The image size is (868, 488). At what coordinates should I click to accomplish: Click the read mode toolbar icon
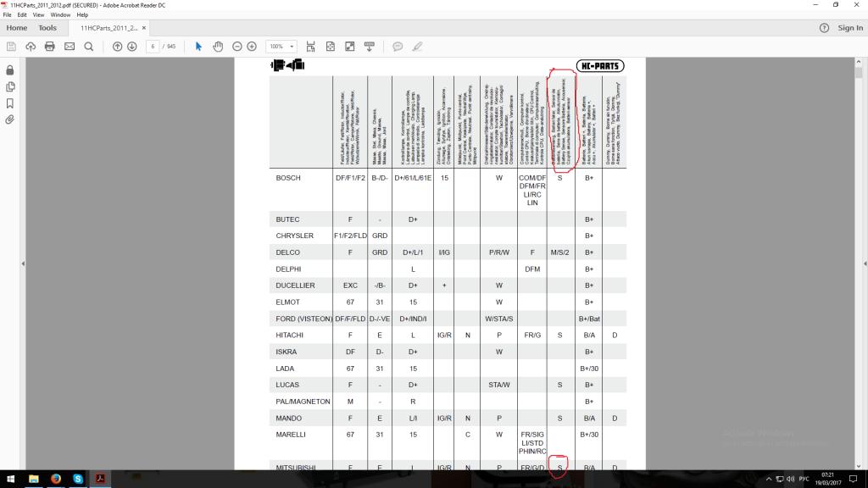(x=370, y=47)
